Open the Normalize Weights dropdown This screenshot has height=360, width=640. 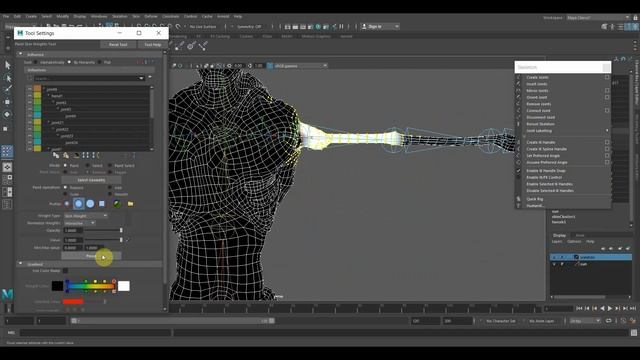point(79,223)
